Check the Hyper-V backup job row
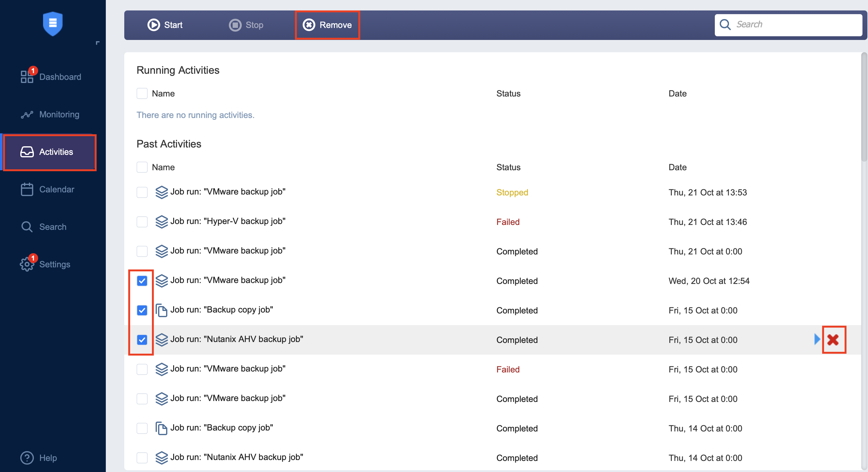Viewport: 868px width, 472px height. click(x=142, y=222)
